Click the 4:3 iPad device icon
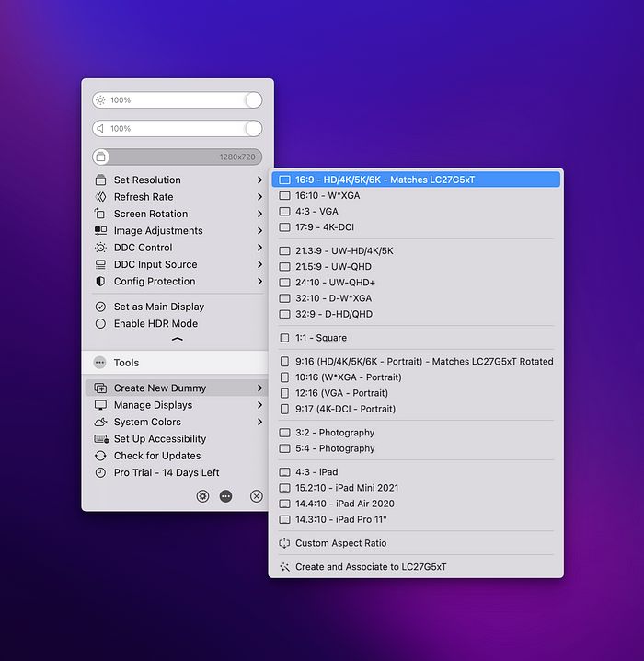Viewport: 644px width, 661px height. 284,472
